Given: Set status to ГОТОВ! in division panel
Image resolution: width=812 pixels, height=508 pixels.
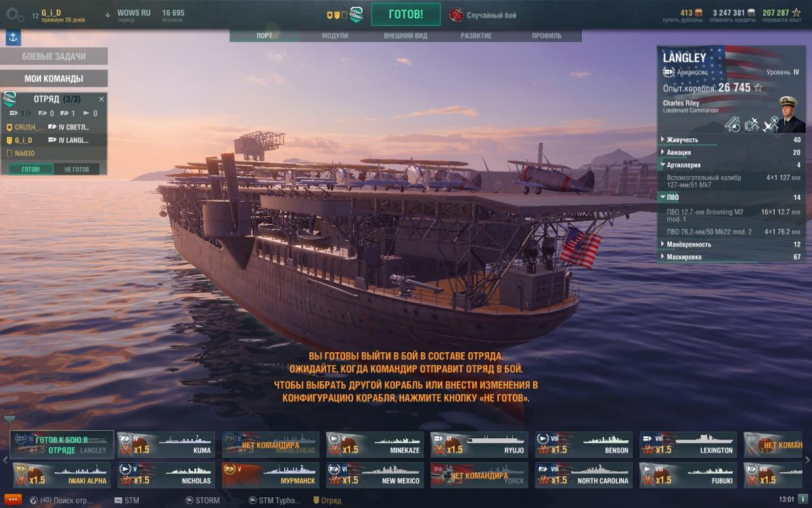Looking at the screenshot, I should (30, 169).
